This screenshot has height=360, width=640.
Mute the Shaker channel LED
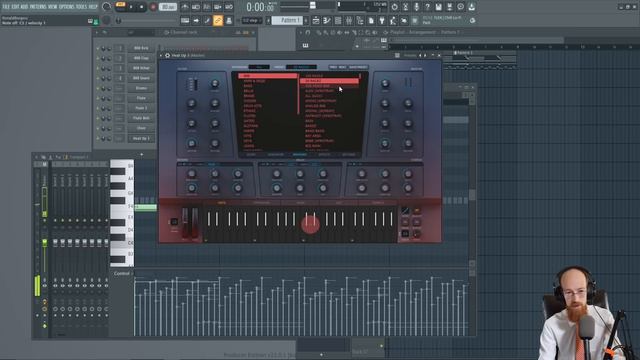point(98,88)
